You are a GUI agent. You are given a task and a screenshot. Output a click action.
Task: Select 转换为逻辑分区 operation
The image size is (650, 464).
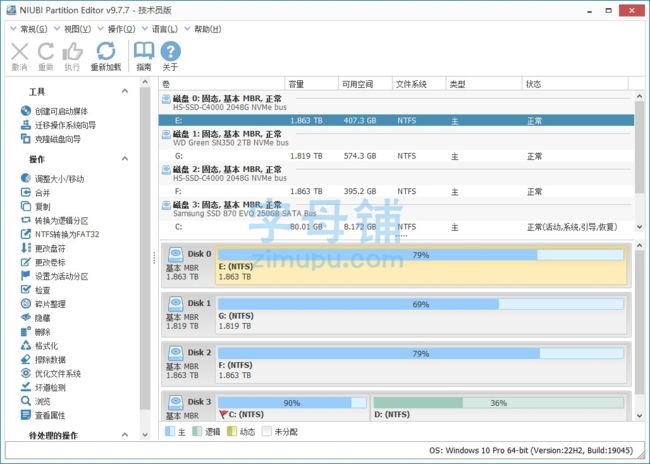54,220
